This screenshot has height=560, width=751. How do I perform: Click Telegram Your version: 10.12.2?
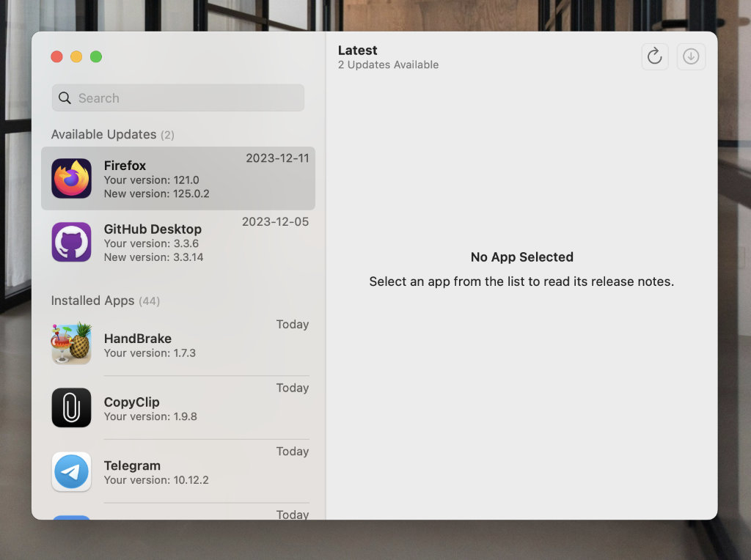point(157,480)
